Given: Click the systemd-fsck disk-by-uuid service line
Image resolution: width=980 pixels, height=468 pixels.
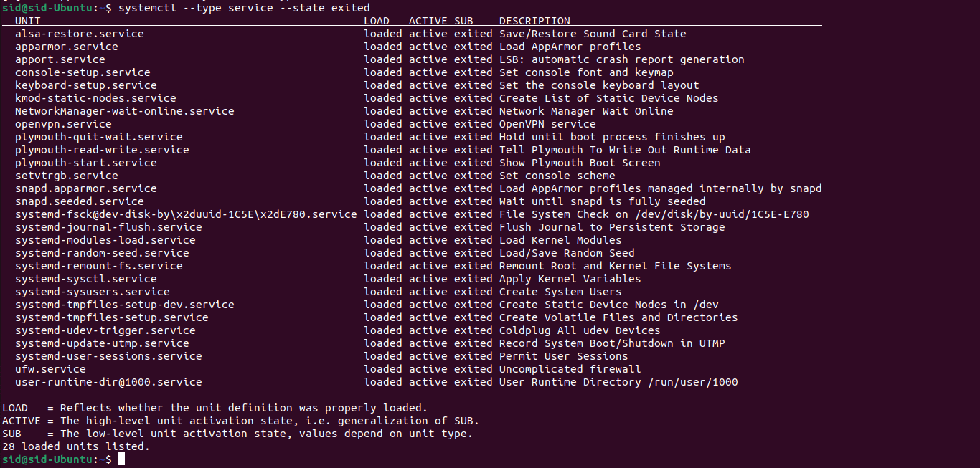Looking at the screenshot, I should click(413, 214).
